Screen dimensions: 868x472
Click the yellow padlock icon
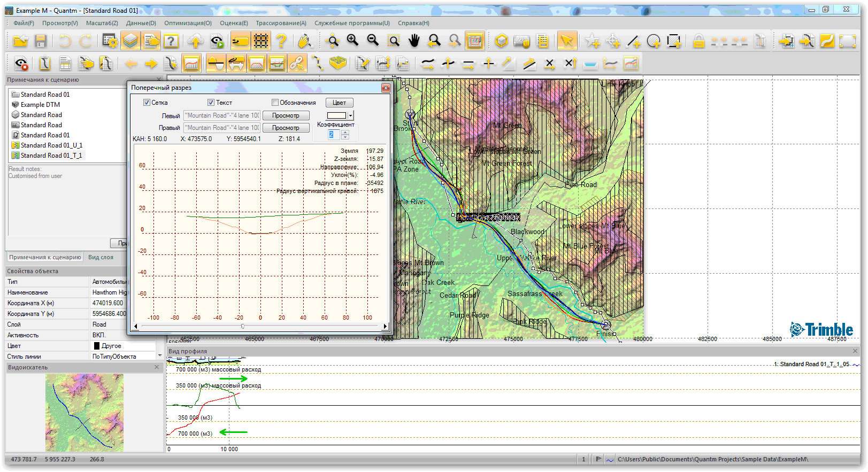(698, 41)
